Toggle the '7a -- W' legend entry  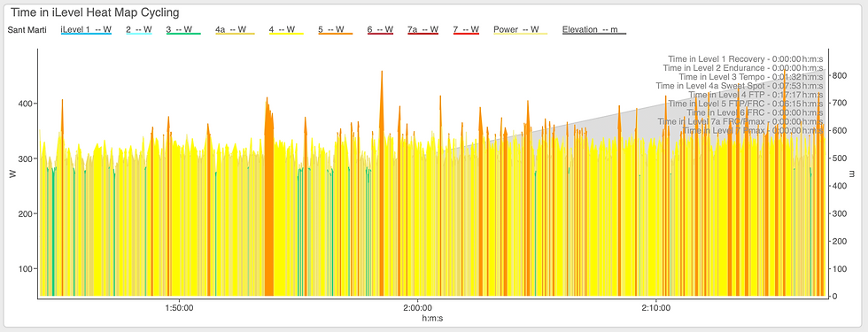coord(423,29)
